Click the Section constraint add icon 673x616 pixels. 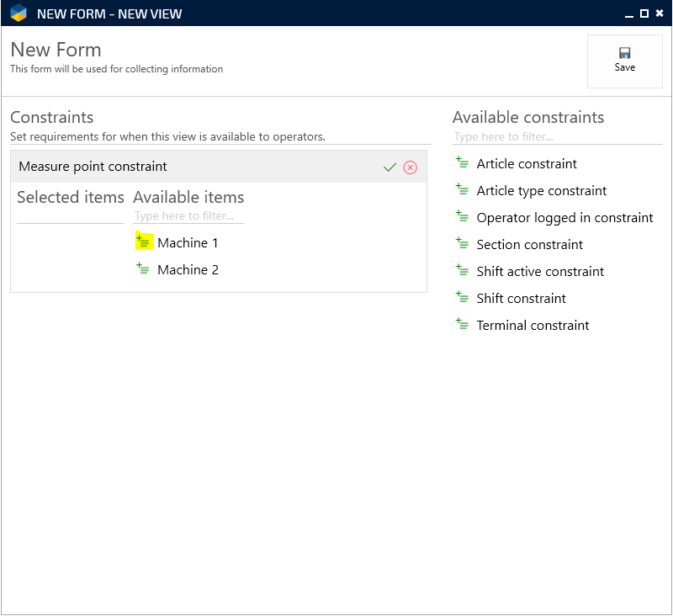462,244
